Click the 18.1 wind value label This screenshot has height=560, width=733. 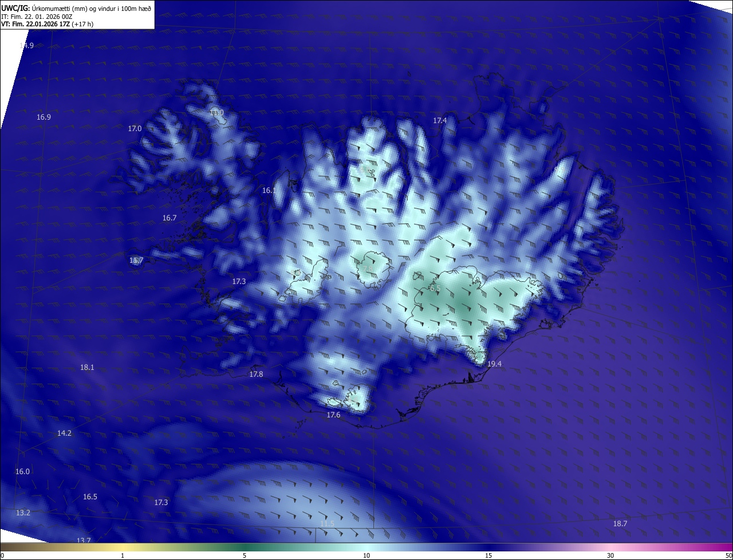click(87, 367)
